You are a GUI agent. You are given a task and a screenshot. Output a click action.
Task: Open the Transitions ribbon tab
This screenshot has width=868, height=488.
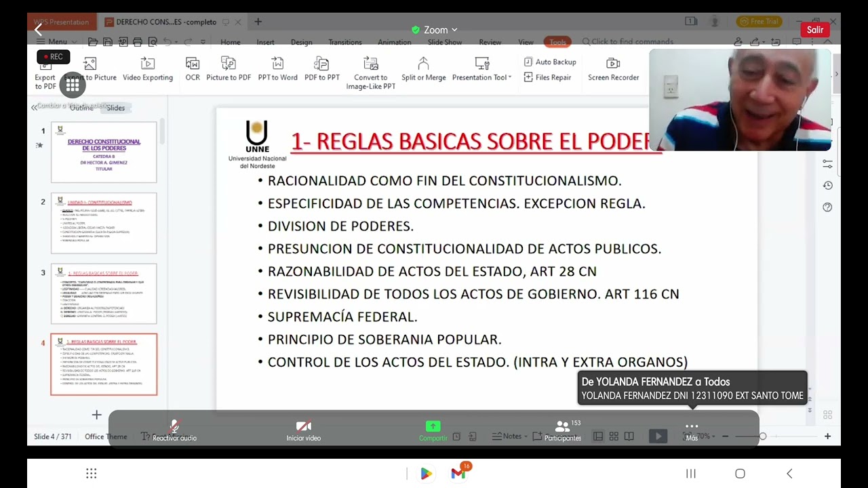coord(345,42)
